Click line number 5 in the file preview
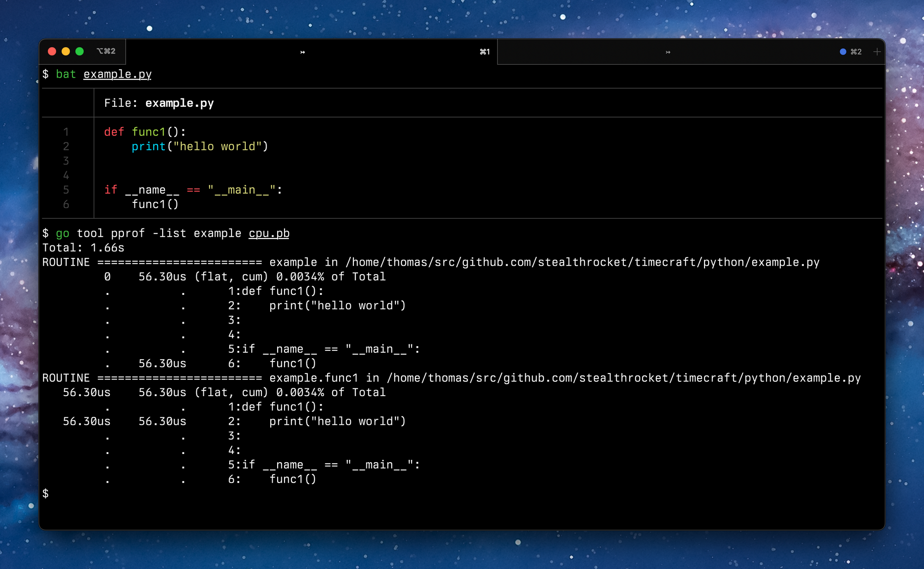 (66, 190)
